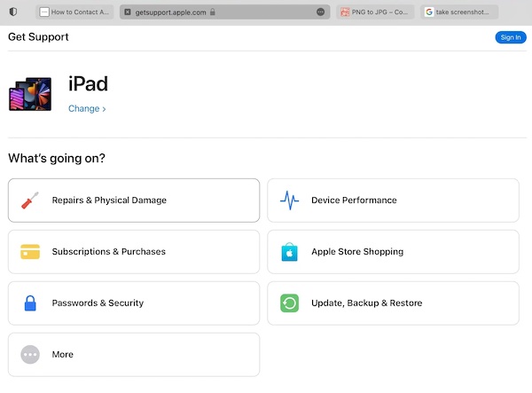Open the page options ellipsis in address bar
This screenshot has height=393, width=532.
point(320,12)
